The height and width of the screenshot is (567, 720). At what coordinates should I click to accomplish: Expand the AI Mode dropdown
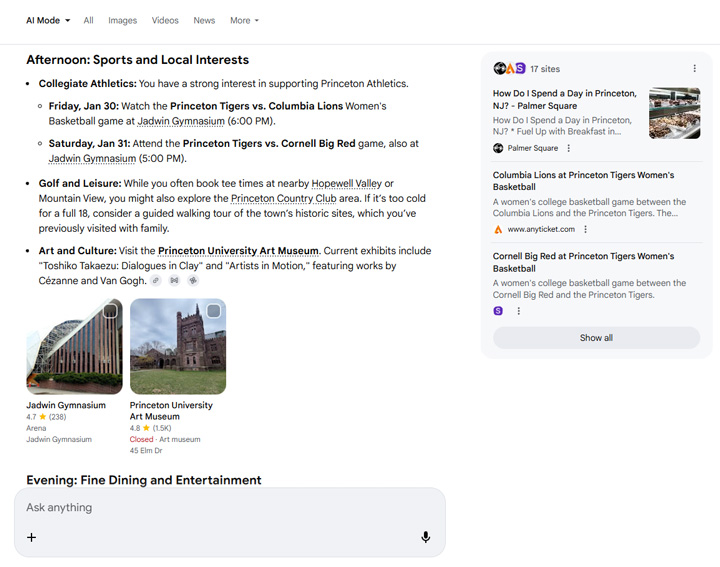(48, 20)
